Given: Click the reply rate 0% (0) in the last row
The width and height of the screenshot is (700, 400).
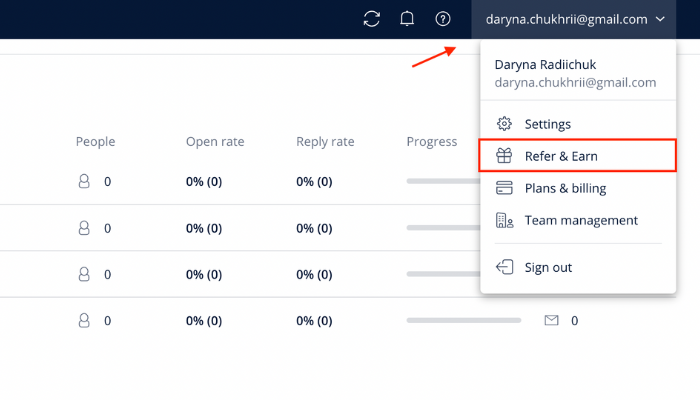Looking at the screenshot, I should (314, 321).
